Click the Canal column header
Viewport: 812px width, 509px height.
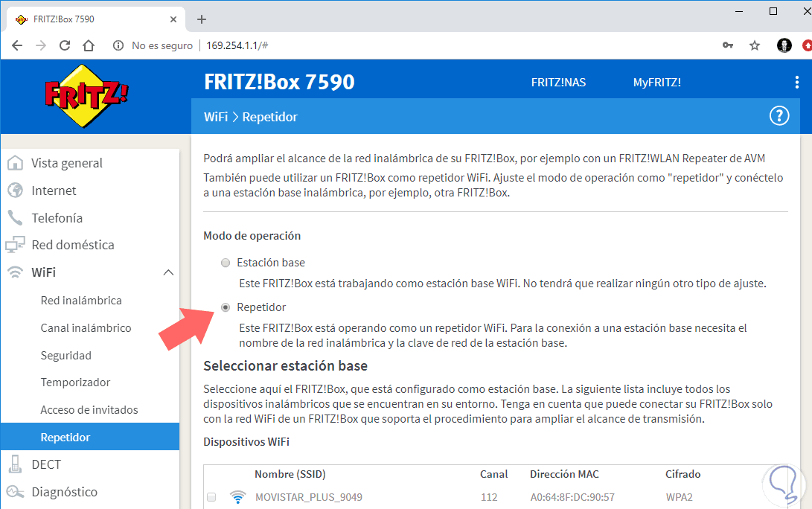493,474
